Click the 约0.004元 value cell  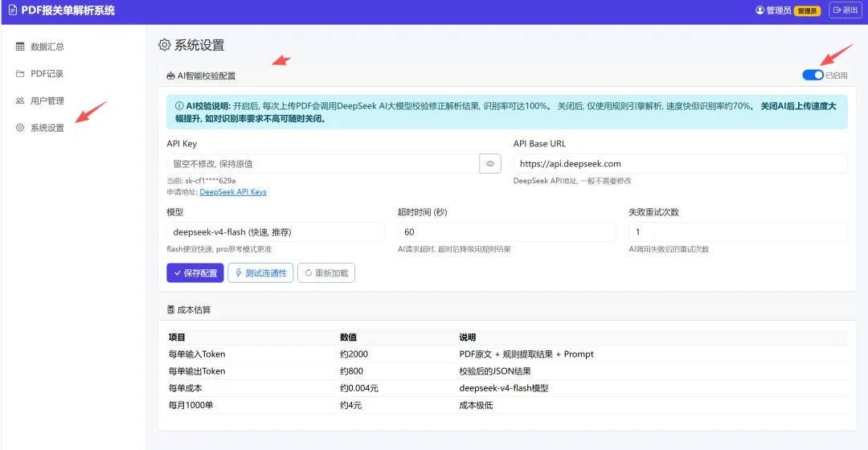[358, 389]
